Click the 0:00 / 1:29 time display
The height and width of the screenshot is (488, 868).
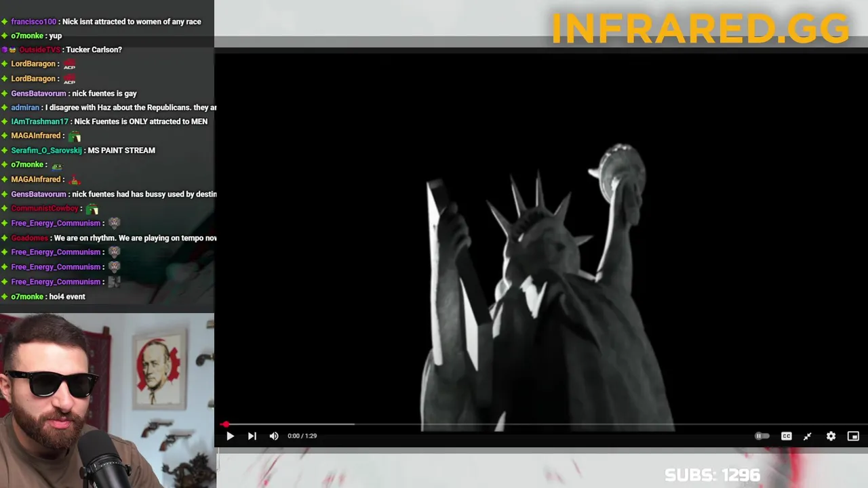pyautogui.click(x=302, y=436)
